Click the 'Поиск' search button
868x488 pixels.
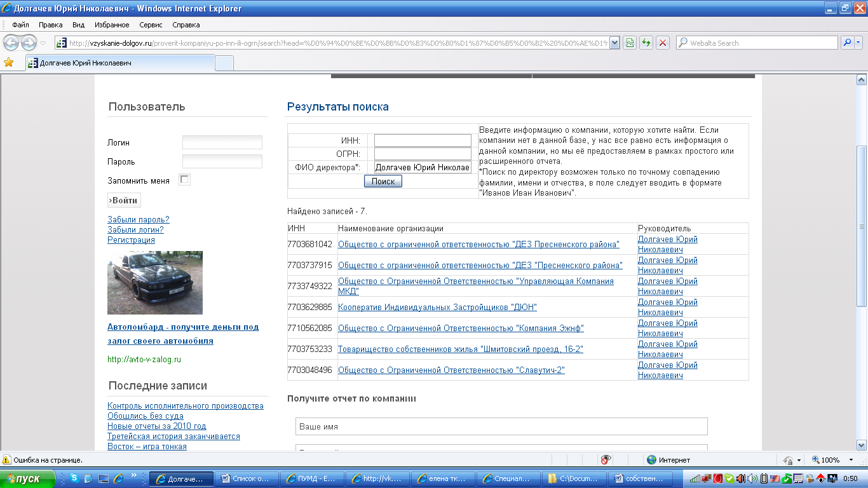383,182
